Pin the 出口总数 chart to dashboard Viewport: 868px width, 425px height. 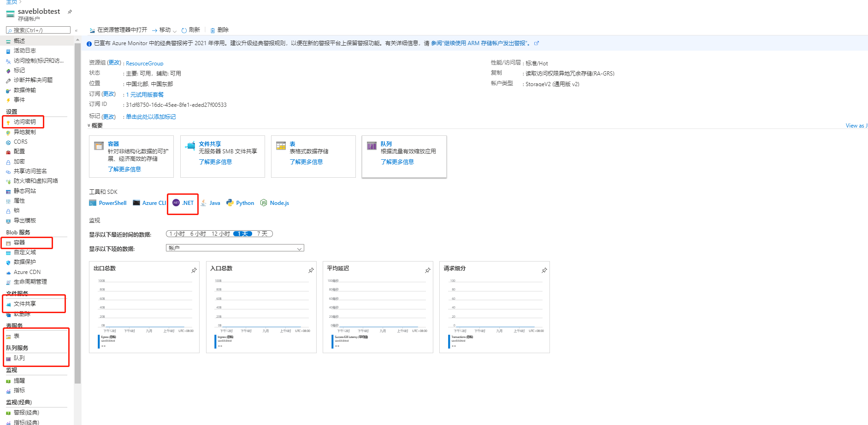[194, 270]
